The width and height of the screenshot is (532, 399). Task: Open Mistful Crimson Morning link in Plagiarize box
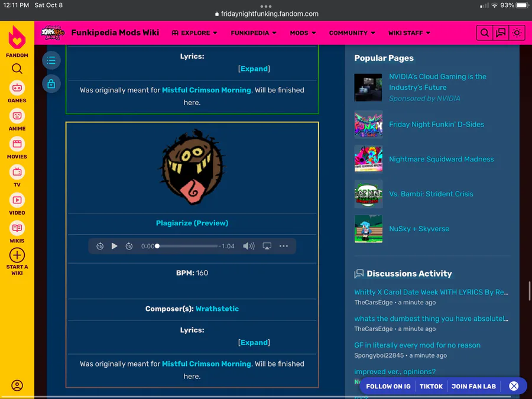click(x=207, y=364)
